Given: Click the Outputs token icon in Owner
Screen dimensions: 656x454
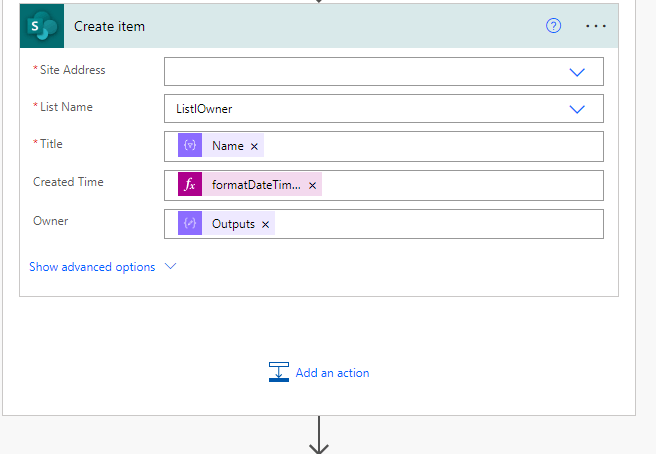Looking at the screenshot, I should pyautogui.click(x=190, y=223).
